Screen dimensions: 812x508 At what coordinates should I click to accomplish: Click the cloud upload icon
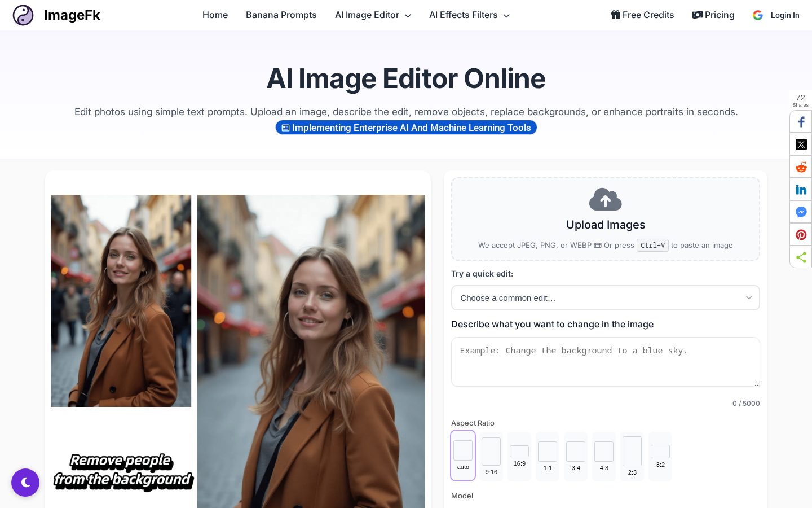[605, 199]
